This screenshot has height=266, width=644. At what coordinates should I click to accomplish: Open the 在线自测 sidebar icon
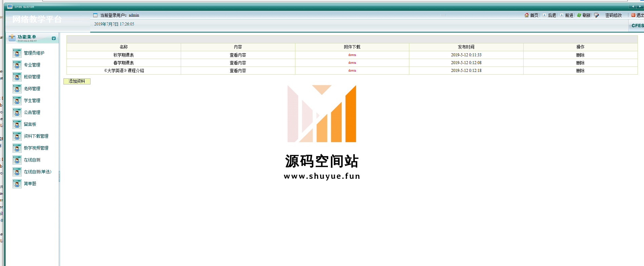17,160
